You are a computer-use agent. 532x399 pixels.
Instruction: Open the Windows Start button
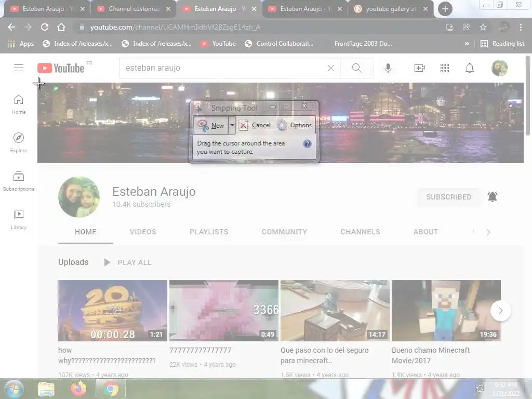click(14, 389)
